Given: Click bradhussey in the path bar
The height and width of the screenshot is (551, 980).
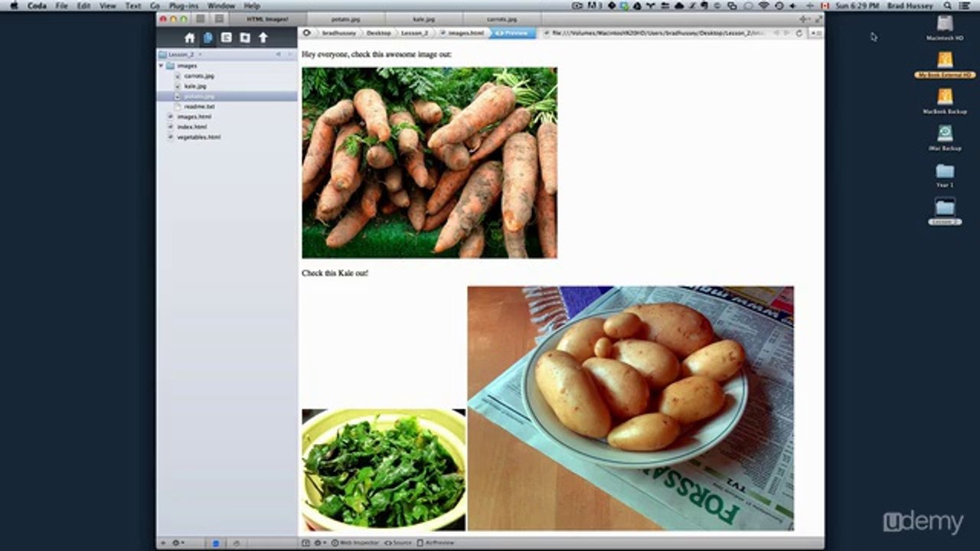Looking at the screenshot, I should (x=338, y=33).
